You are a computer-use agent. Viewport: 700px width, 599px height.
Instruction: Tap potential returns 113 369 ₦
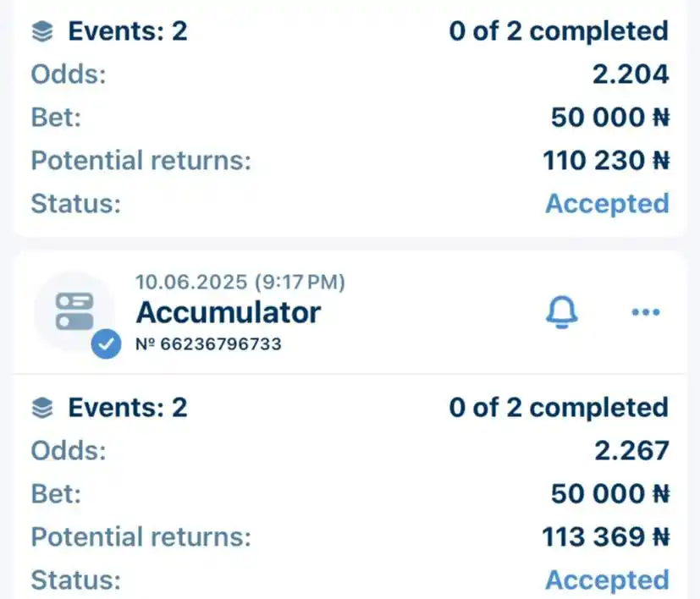pos(606,536)
